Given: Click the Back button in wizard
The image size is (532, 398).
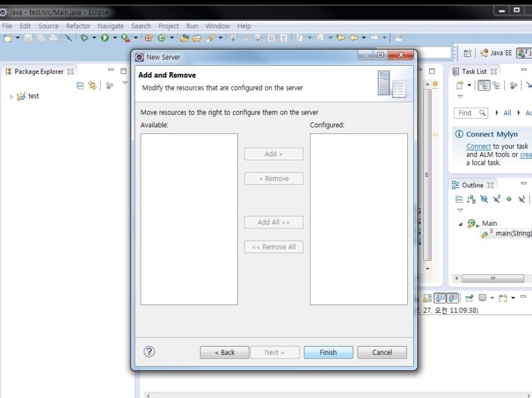Looking at the screenshot, I should point(225,352).
